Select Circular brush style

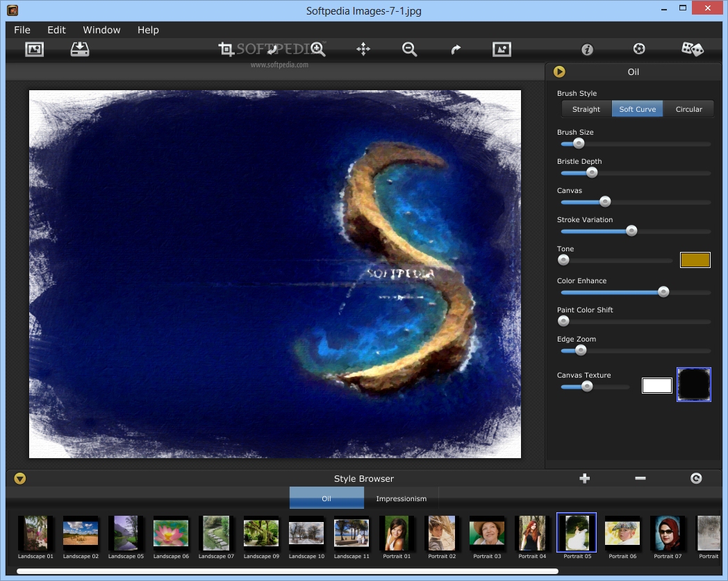(x=688, y=109)
